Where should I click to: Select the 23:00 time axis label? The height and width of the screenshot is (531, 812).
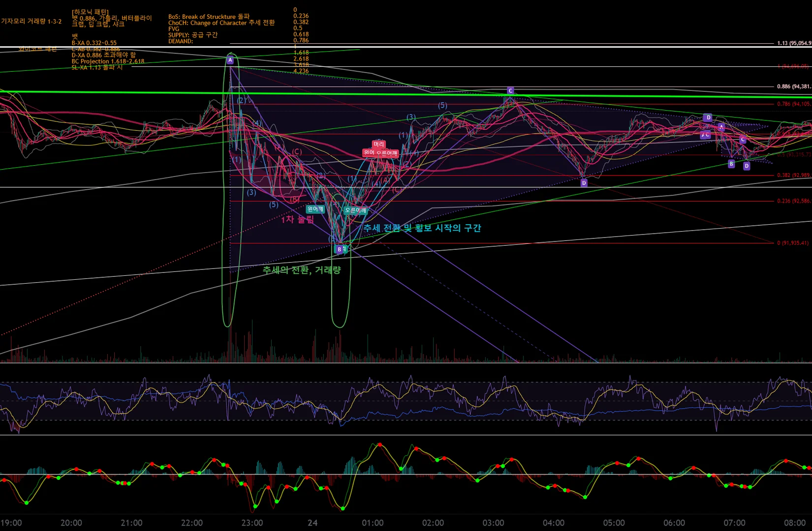[x=252, y=523]
